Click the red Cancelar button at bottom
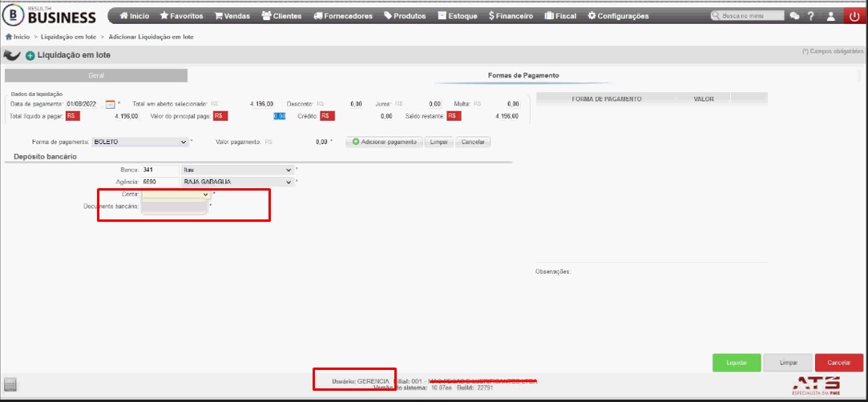The height and width of the screenshot is (402, 868). click(x=838, y=363)
